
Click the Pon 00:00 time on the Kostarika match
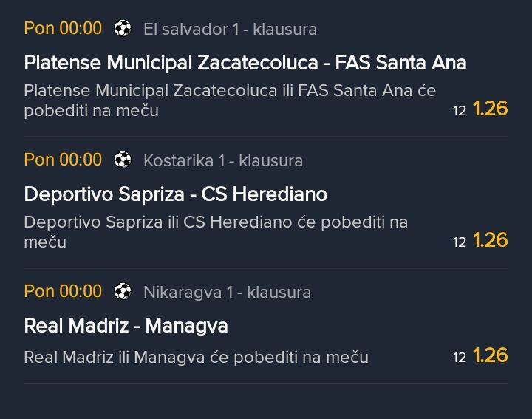tap(63, 160)
